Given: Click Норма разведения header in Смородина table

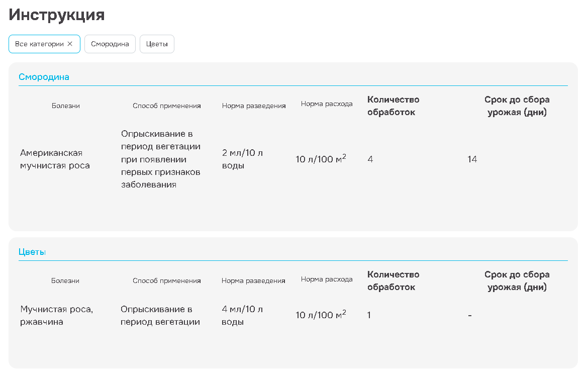Looking at the screenshot, I should coord(254,106).
